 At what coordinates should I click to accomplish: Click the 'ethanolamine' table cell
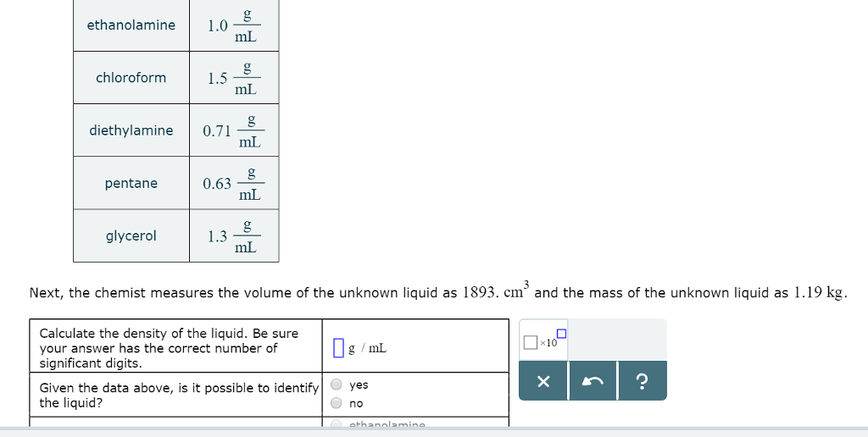click(131, 25)
